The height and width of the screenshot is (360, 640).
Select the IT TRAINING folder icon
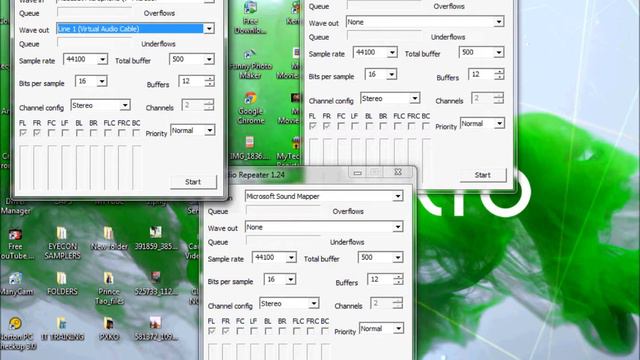[62, 329]
